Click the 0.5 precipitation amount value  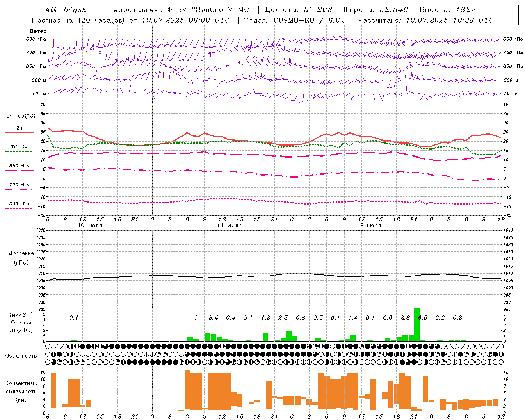coord(318,317)
